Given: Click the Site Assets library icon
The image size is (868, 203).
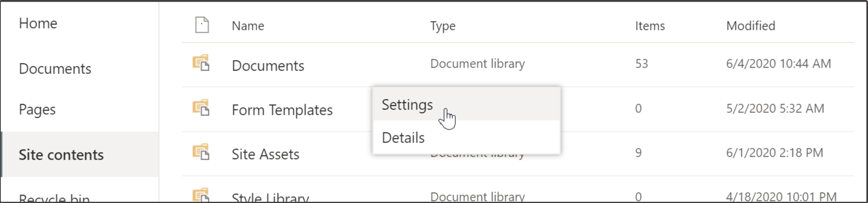Looking at the screenshot, I should click(201, 152).
